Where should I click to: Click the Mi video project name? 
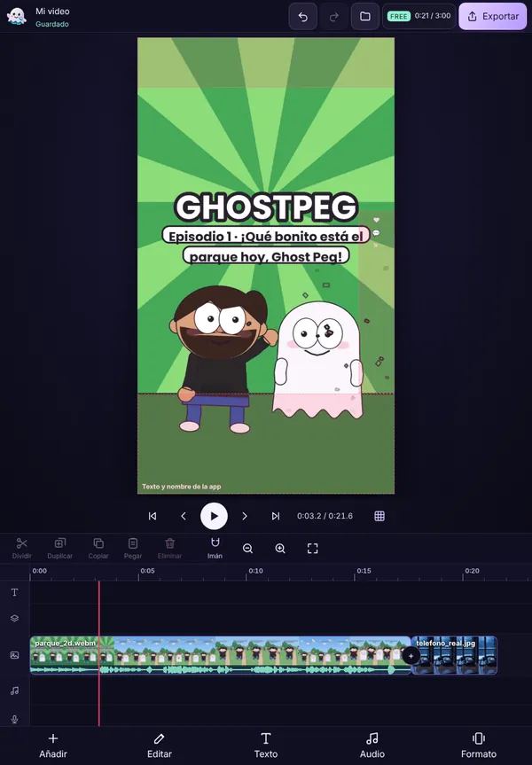point(52,12)
